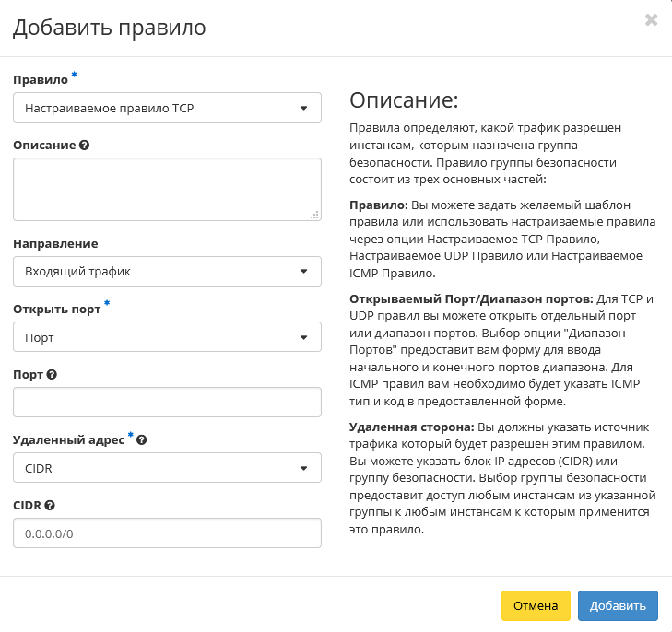Expand the Удаленный адрес dropdown set to CIDR
The width and height of the screenshot is (672, 632).
click(167, 468)
